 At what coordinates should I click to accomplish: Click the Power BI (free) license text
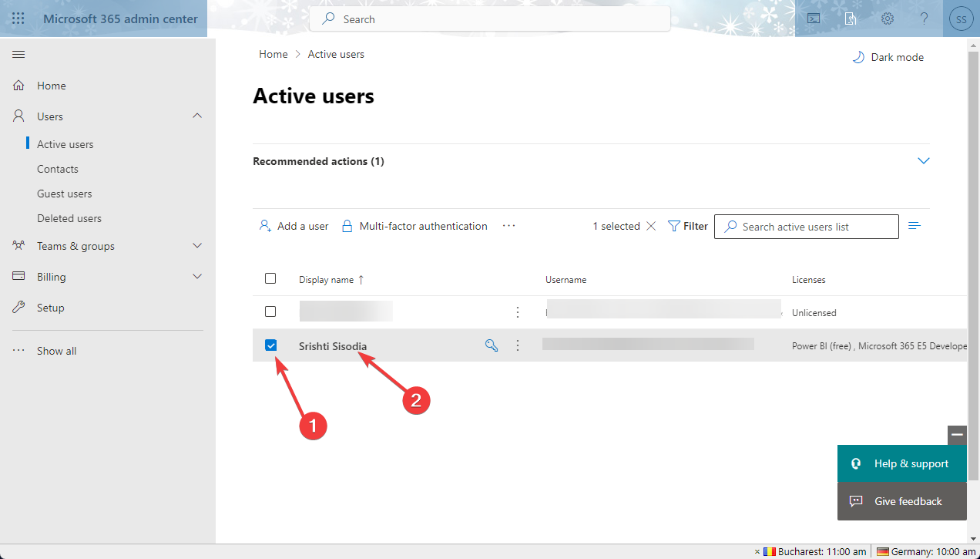pyautogui.click(x=821, y=346)
